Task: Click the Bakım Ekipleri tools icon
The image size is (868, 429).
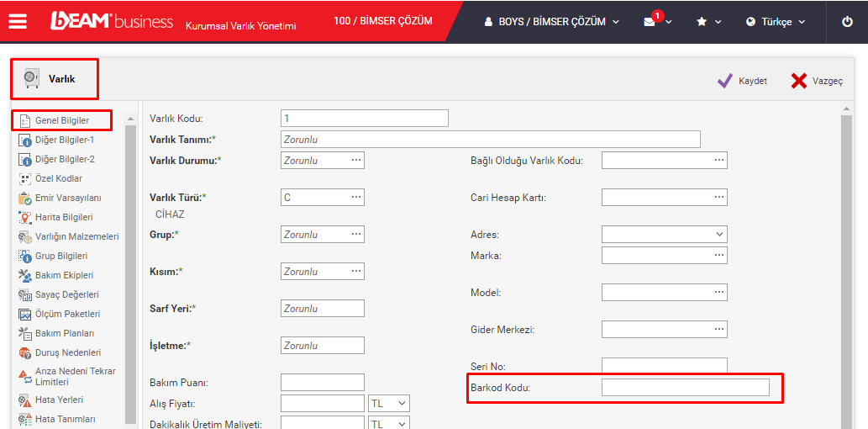Action: click(25, 275)
